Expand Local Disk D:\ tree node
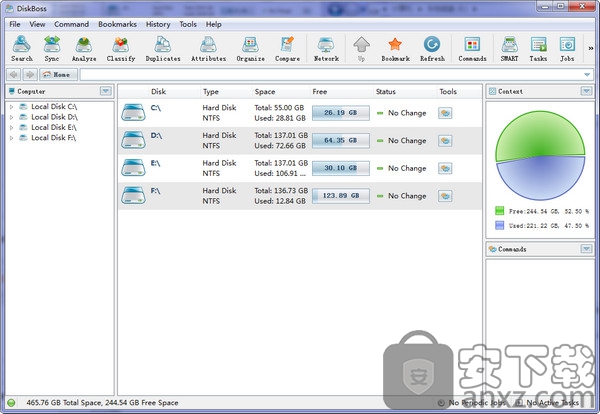 pos(11,117)
